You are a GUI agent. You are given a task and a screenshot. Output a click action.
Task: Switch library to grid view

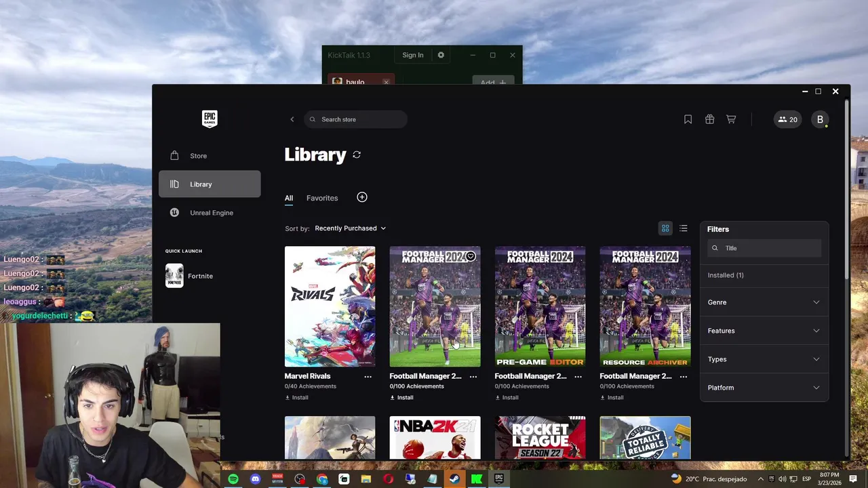tap(665, 228)
